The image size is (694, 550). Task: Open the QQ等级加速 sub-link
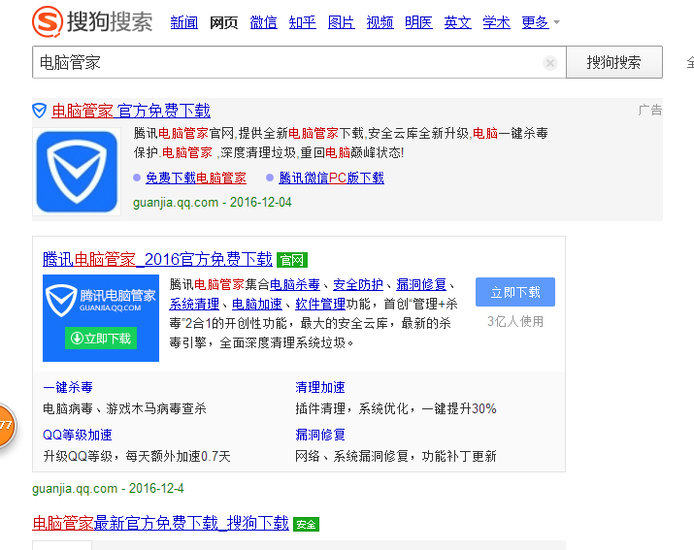pyautogui.click(x=77, y=435)
